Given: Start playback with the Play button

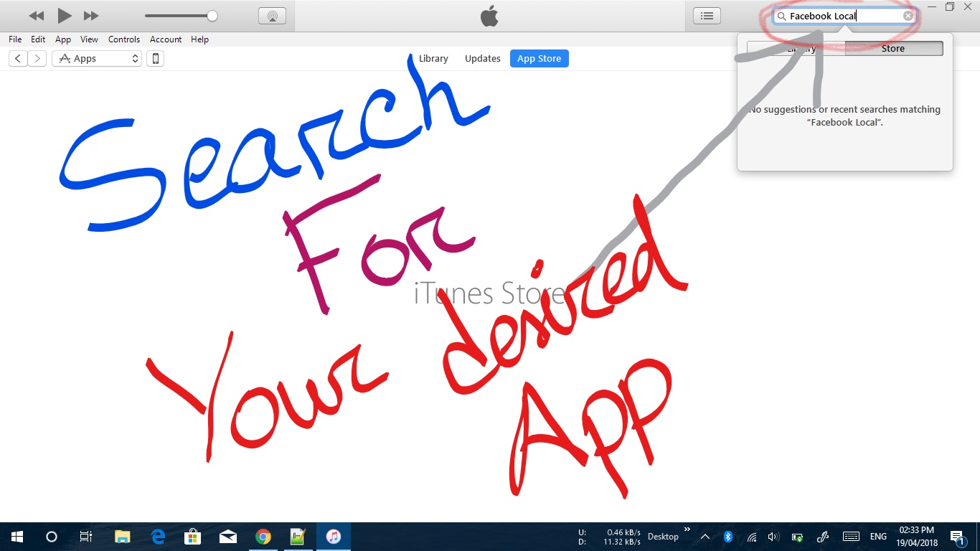Looking at the screenshot, I should coord(65,15).
